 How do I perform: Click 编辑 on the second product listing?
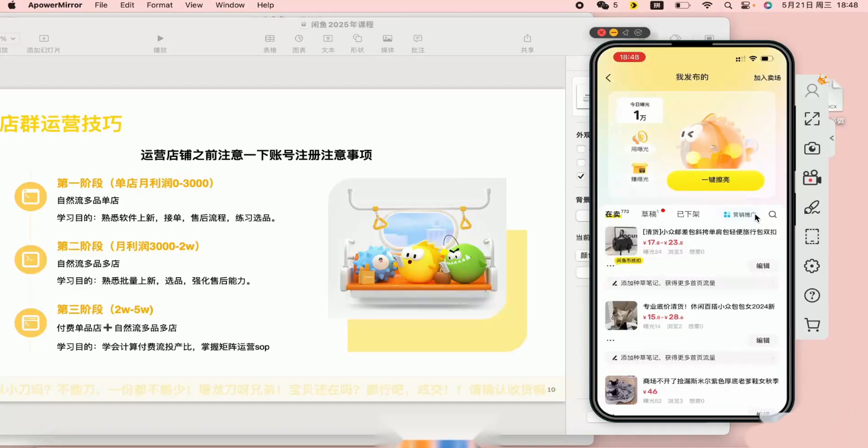[x=763, y=340]
